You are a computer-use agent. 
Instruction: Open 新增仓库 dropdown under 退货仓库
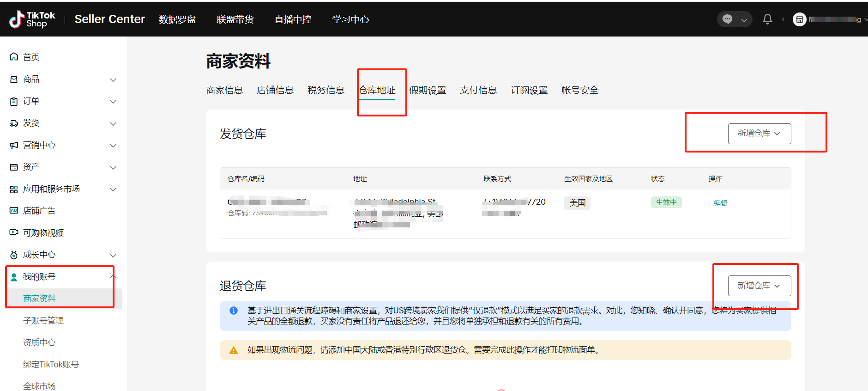[759, 286]
